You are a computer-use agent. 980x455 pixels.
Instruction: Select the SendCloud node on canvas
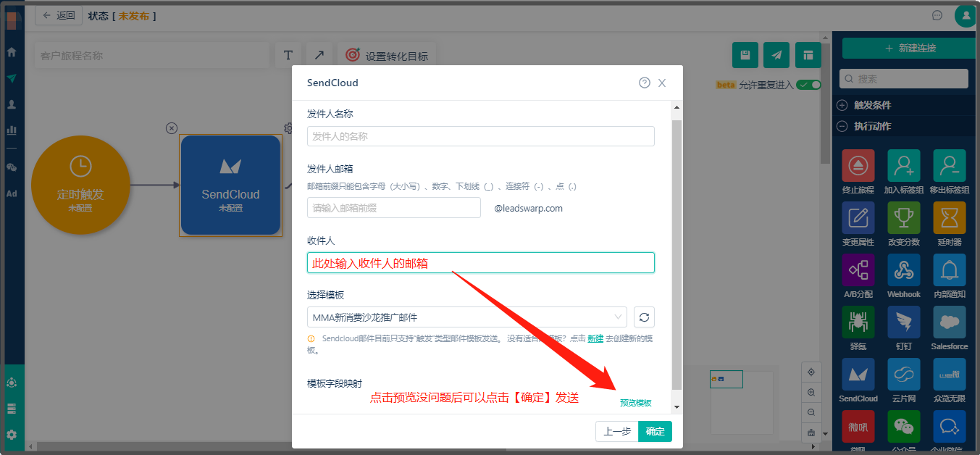pos(230,185)
